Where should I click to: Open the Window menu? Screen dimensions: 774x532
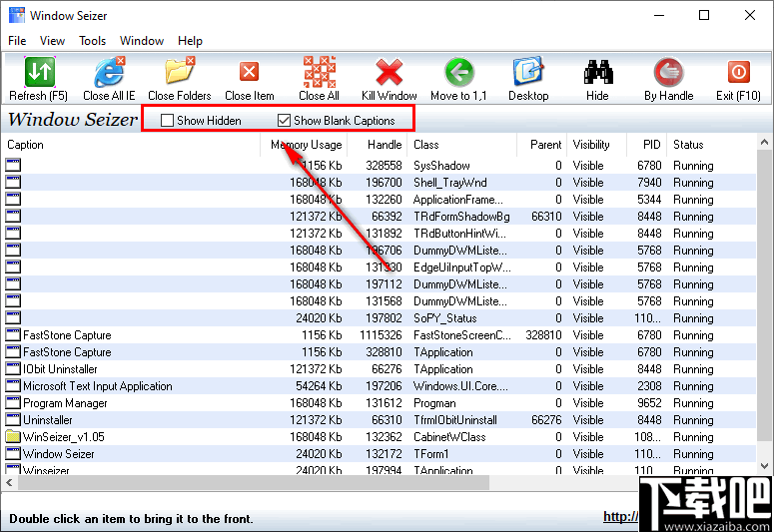142,41
